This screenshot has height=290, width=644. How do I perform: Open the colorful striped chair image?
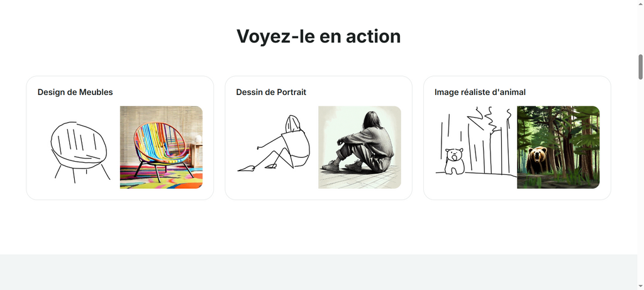click(161, 147)
